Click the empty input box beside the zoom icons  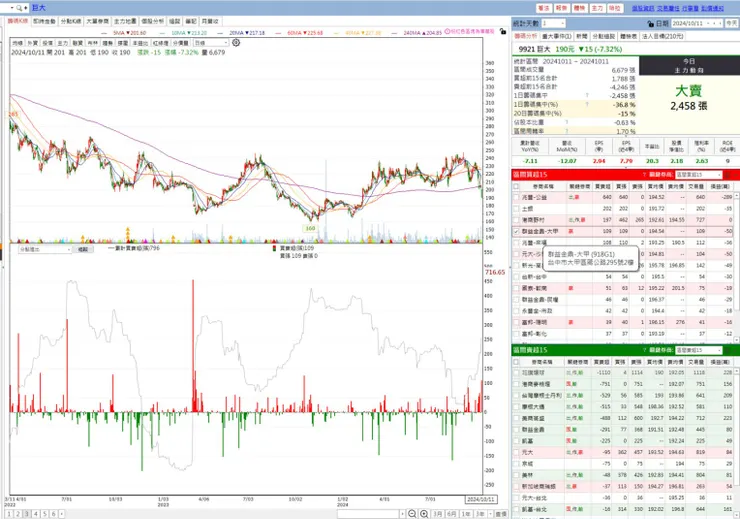point(368,514)
